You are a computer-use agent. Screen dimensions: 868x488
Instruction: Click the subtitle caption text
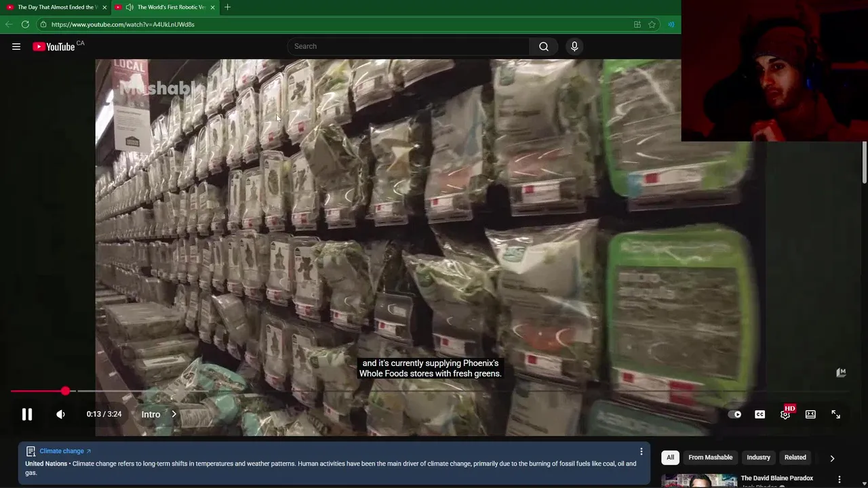[x=430, y=369]
